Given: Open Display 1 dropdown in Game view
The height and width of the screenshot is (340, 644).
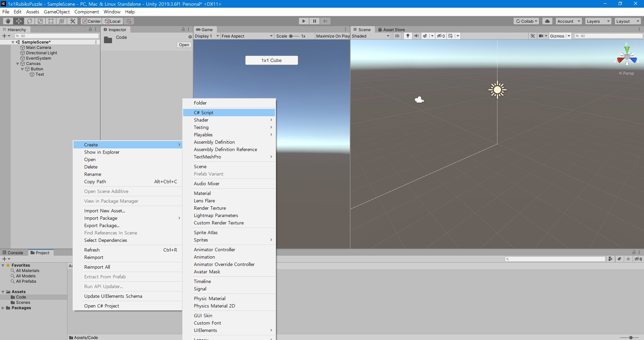Looking at the screenshot, I should click(207, 36).
